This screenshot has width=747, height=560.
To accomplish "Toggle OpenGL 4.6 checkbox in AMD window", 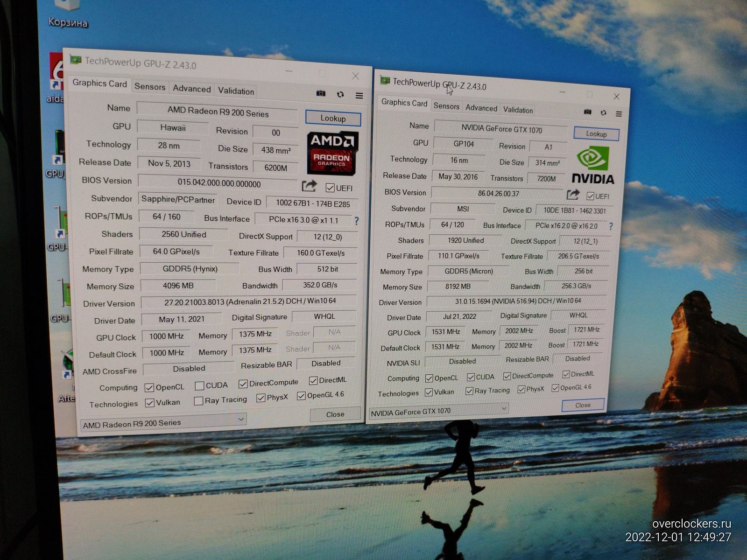I will point(302,396).
